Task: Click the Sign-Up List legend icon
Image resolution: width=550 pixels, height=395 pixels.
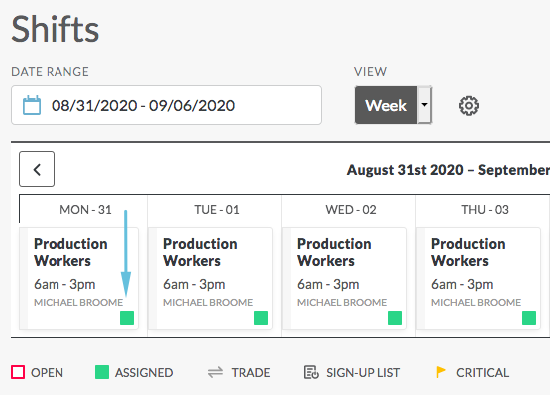Action: coord(311,372)
